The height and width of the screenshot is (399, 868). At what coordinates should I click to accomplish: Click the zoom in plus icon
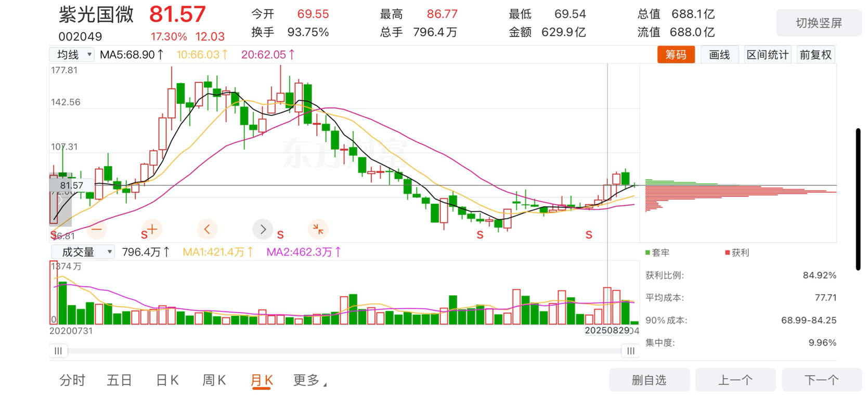(152, 229)
